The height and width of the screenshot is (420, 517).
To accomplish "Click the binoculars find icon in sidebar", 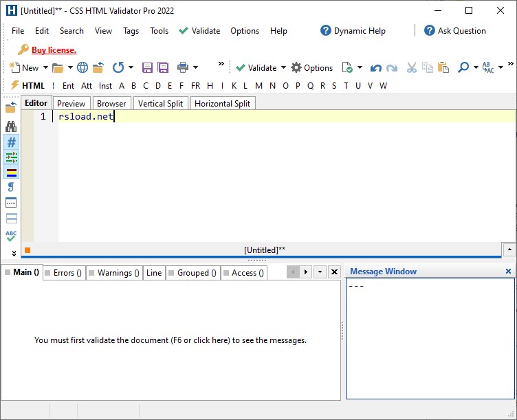I will pyautogui.click(x=11, y=126).
